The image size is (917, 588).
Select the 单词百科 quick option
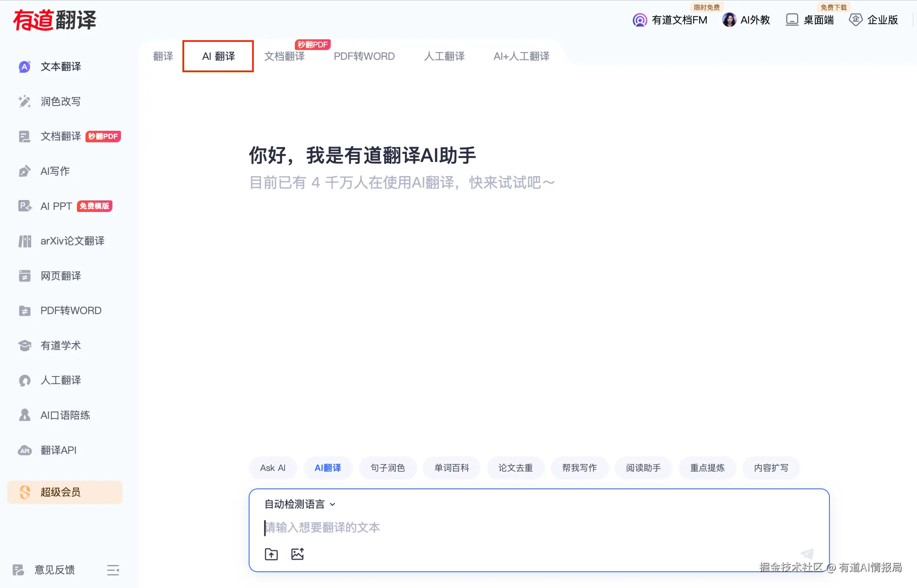451,467
